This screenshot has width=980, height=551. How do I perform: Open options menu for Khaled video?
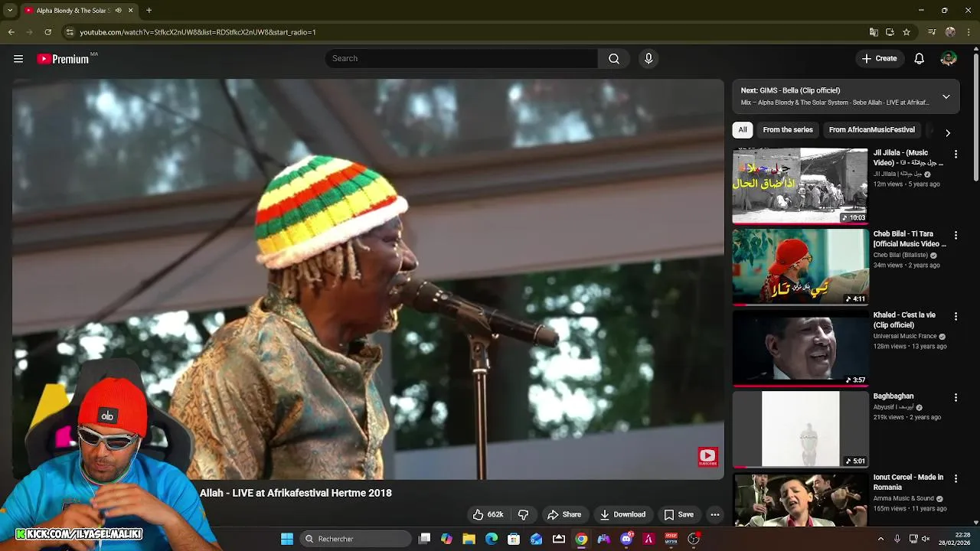[955, 317]
